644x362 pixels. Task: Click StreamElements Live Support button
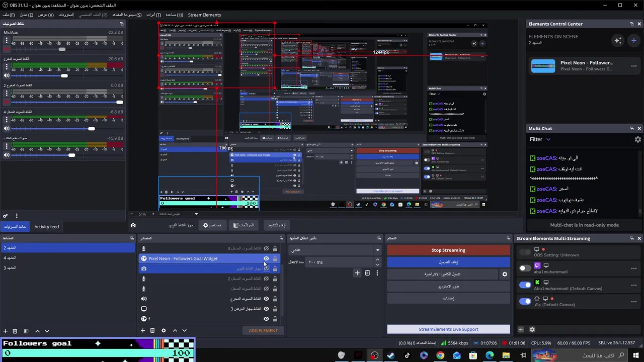point(448,329)
